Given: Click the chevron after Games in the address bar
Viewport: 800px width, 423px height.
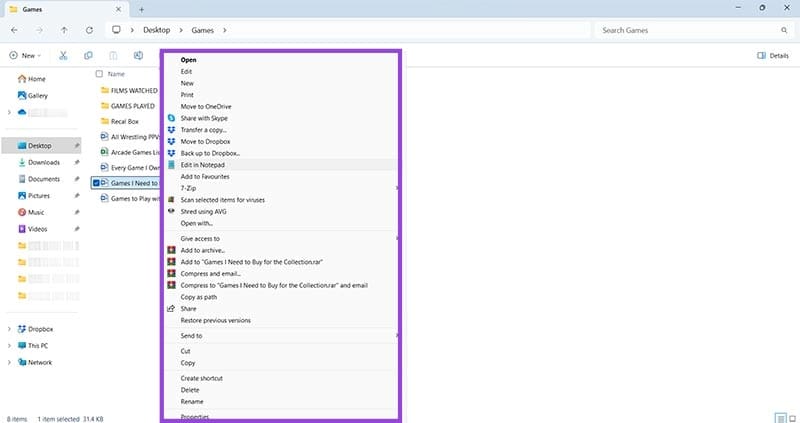Looking at the screenshot, I should pyautogui.click(x=224, y=30).
